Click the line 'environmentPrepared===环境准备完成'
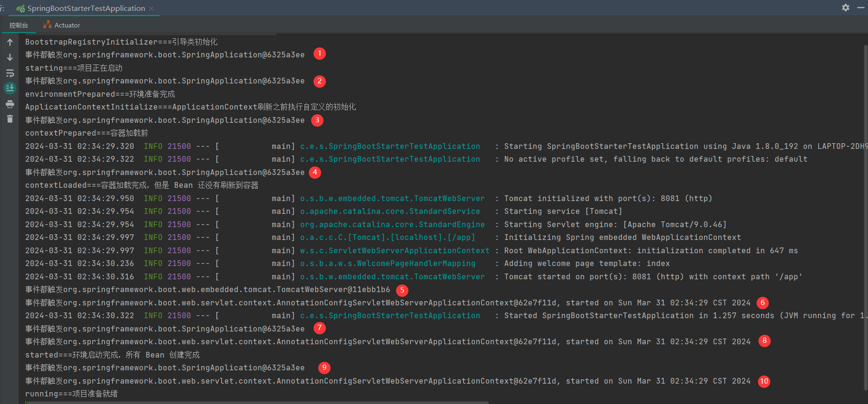 coord(100,94)
